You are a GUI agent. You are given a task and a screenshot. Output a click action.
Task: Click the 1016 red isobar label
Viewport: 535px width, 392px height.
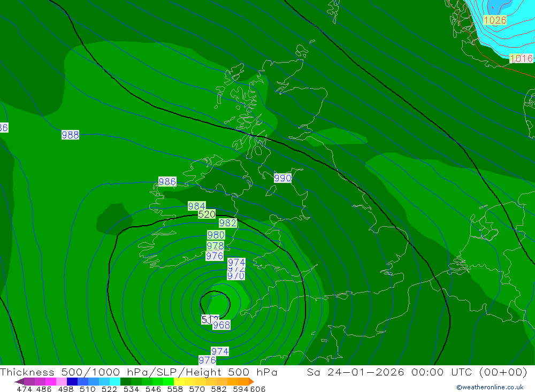tap(521, 58)
